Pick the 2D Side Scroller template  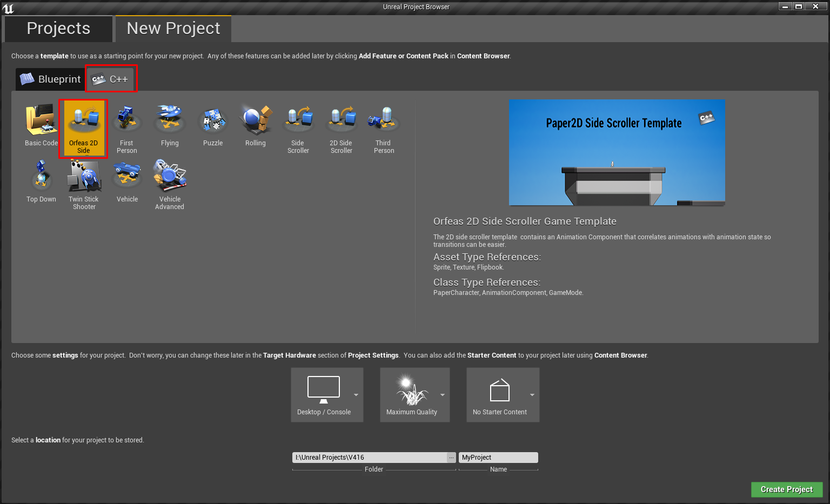click(341, 128)
